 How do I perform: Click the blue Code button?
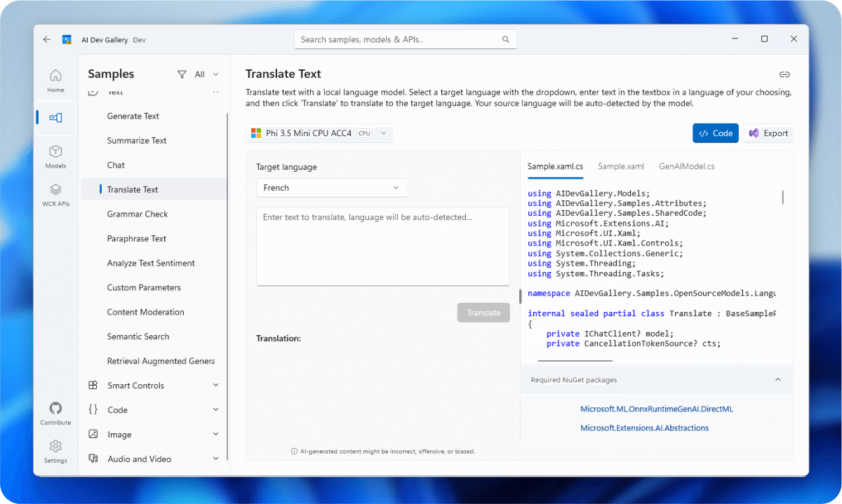[x=715, y=132]
